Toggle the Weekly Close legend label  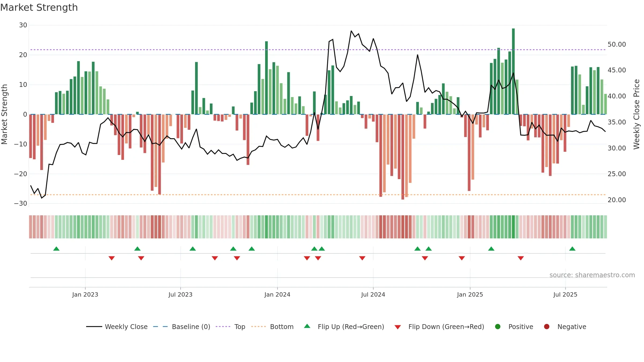[126, 327]
